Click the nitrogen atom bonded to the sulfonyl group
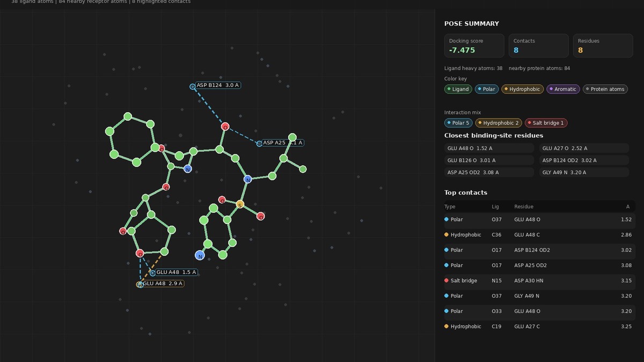Viewport: 644px width, 362px height. click(x=247, y=179)
